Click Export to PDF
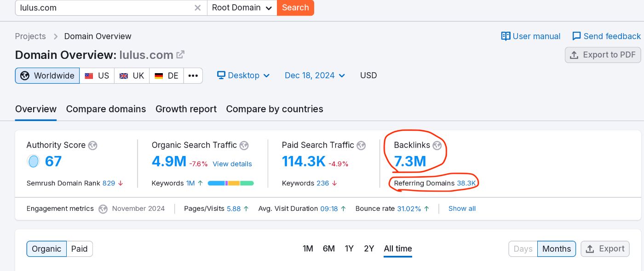Viewport: 644px width, 271px height. [603, 55]
